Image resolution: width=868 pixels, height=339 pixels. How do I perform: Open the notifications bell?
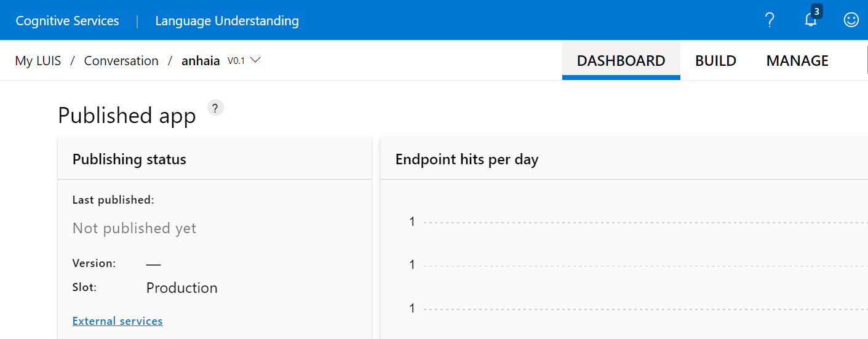pos(811,20)
